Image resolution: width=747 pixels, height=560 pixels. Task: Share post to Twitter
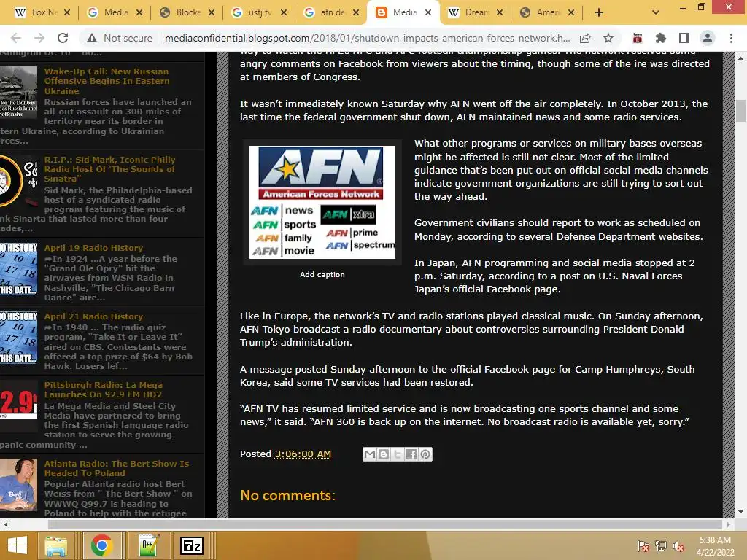pyautogui.click(x=398, y=454)
